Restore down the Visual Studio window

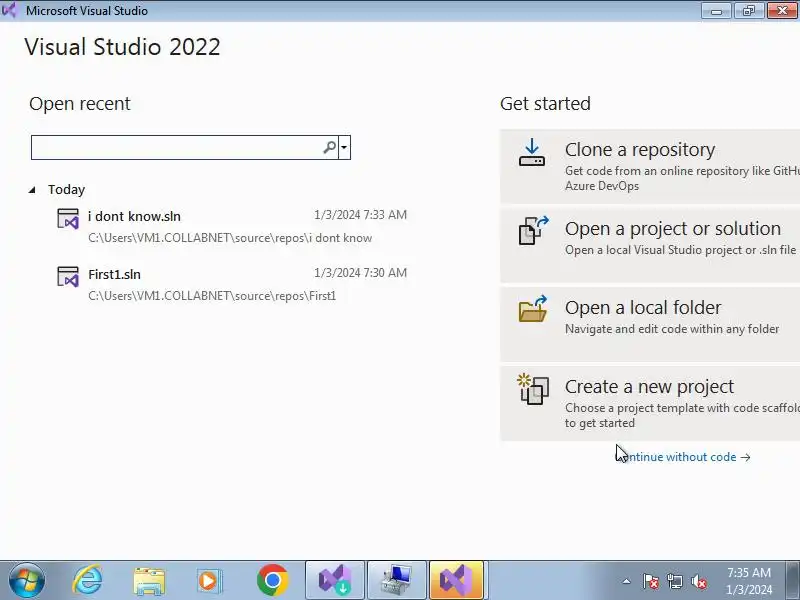749,10
